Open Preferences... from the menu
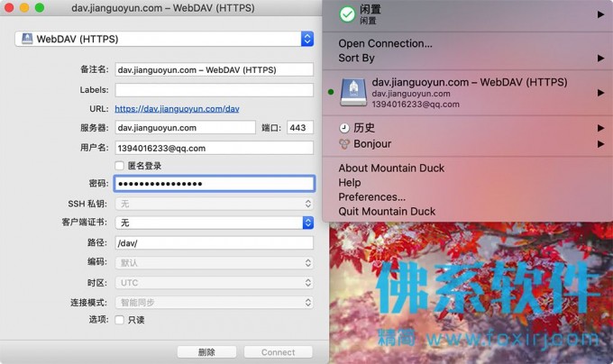613x364 pixels. click(371, 196)
